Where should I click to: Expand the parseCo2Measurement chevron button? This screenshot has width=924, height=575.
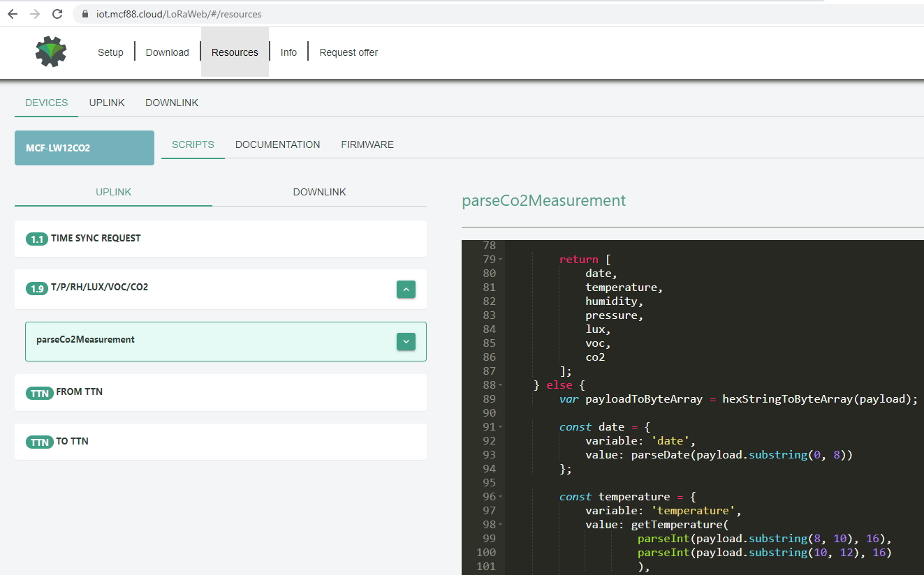(x=406, y=341)
